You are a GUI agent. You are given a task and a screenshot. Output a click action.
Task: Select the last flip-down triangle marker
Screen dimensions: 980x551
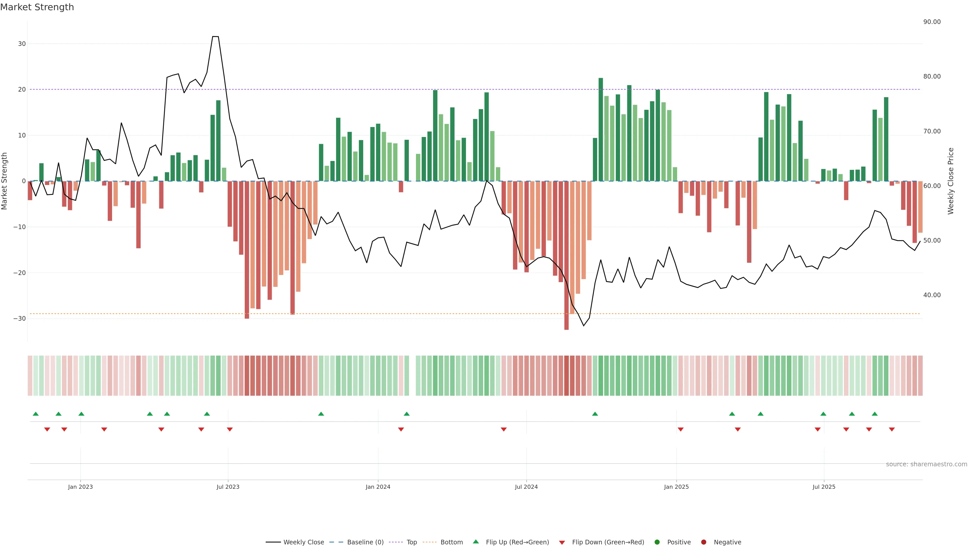(x=892, y=429)
